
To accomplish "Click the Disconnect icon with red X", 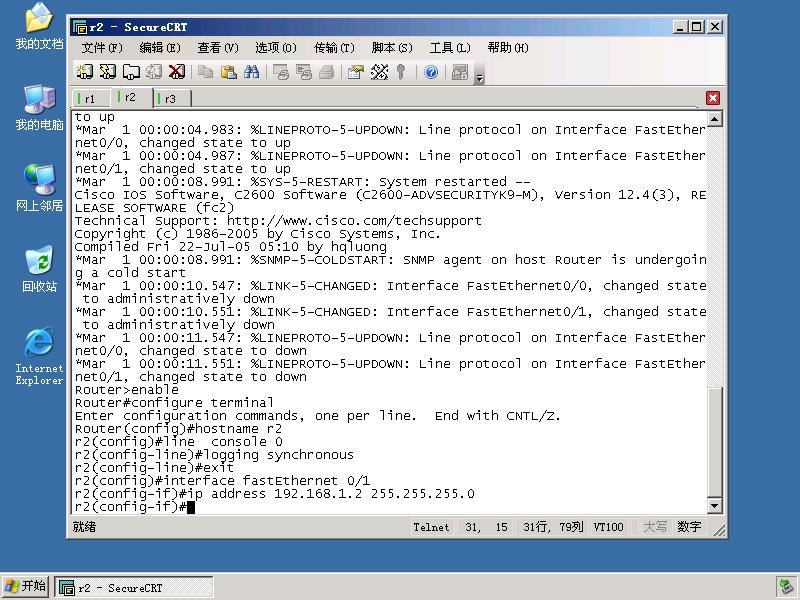I will pos(177,72).
